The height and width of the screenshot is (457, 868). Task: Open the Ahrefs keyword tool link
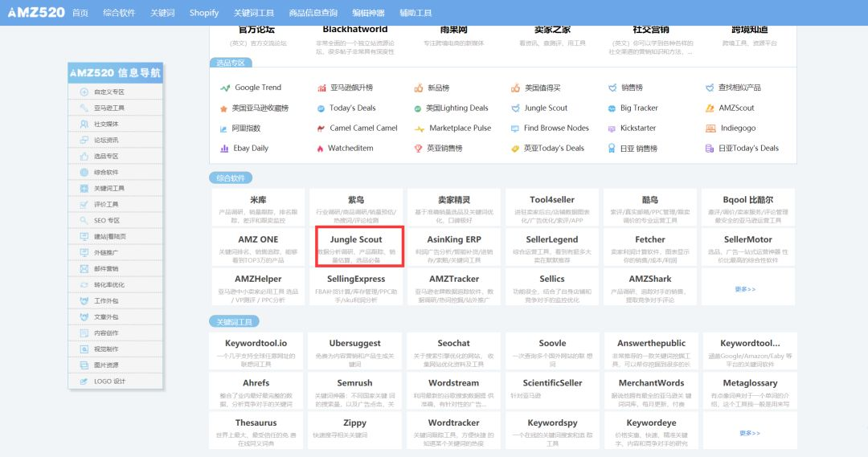coord(256,383)
